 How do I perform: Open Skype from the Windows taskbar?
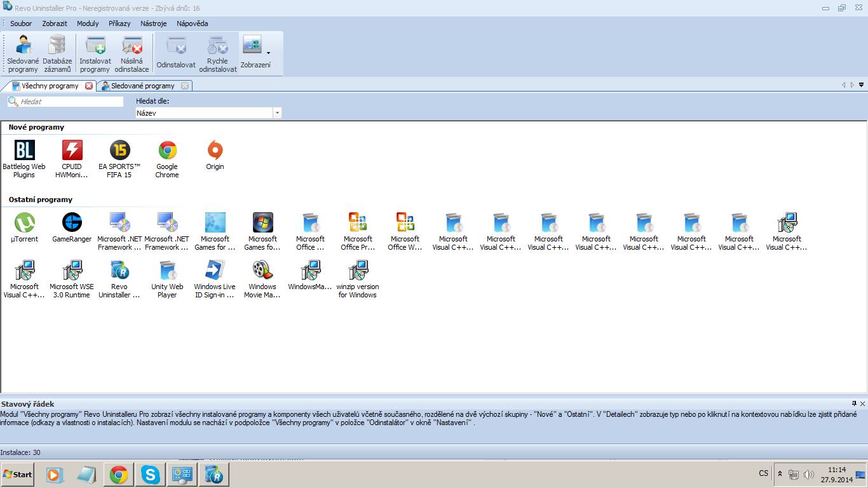point(151,475)
